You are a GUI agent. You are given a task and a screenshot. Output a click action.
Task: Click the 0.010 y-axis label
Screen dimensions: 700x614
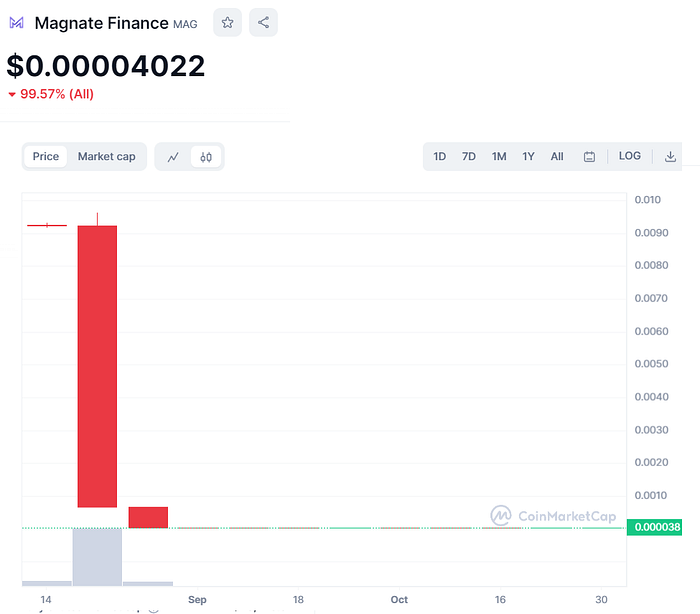point(647,200)
